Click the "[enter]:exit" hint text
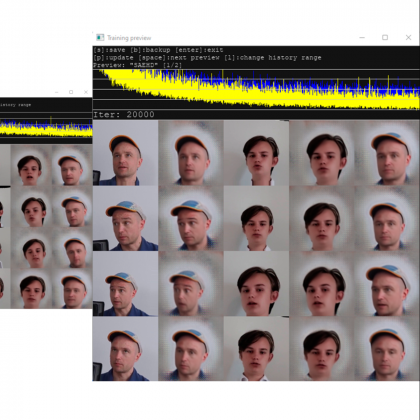The width and height of the screenshot is (420, 420). (199, 50)
